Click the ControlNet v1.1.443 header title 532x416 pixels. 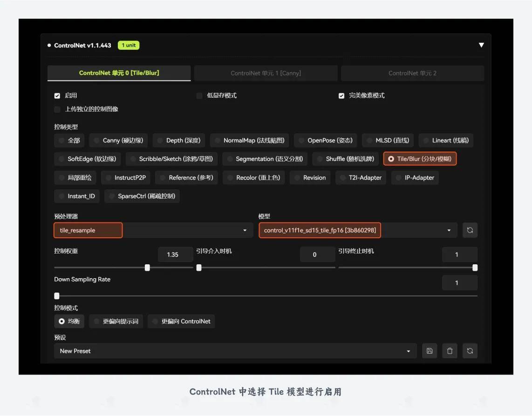click(82, 46)
